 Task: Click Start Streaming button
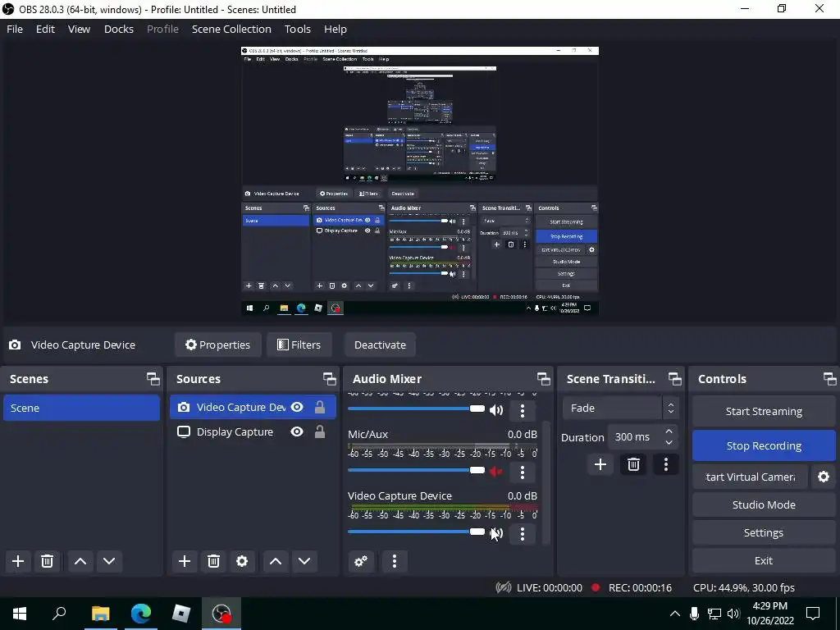pyautogui.click(x=764, y=412)
